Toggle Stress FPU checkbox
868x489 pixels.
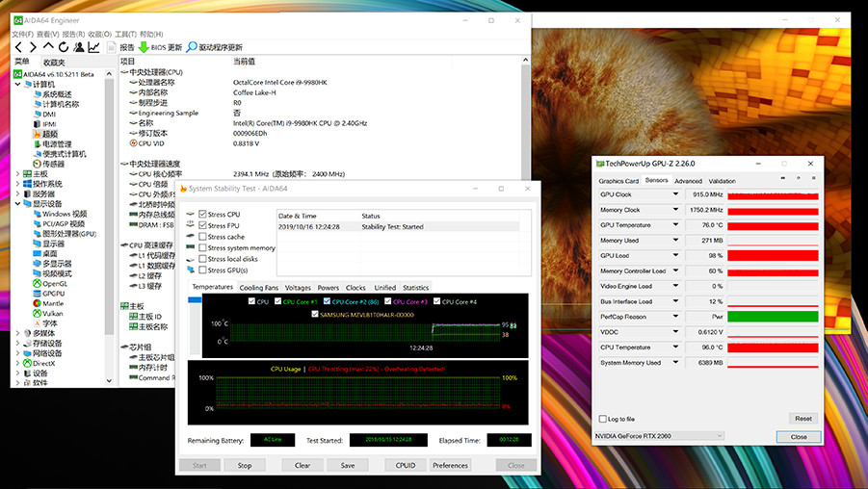(x=202, y=225)
